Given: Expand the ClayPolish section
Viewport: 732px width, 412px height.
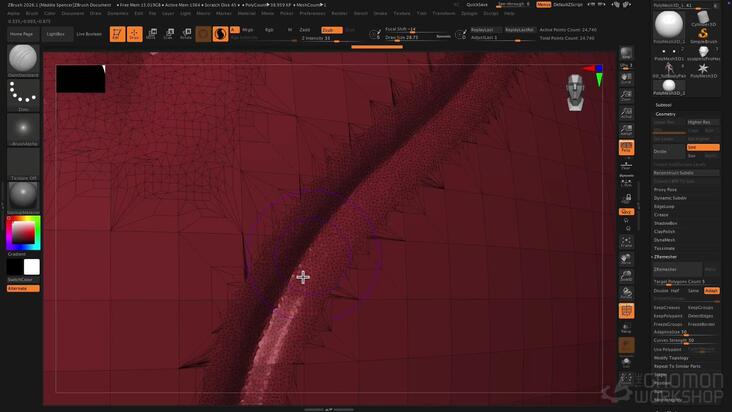Looking at the screenshot, I should tap(665, 232).
